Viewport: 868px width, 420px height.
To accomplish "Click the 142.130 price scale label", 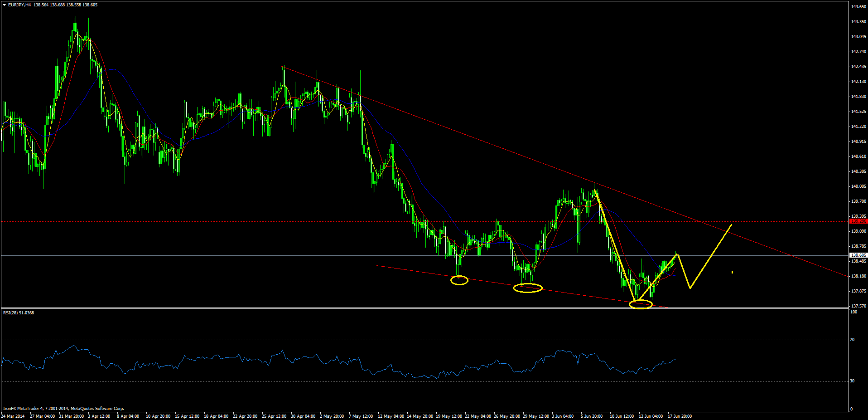I will [858, 82].
